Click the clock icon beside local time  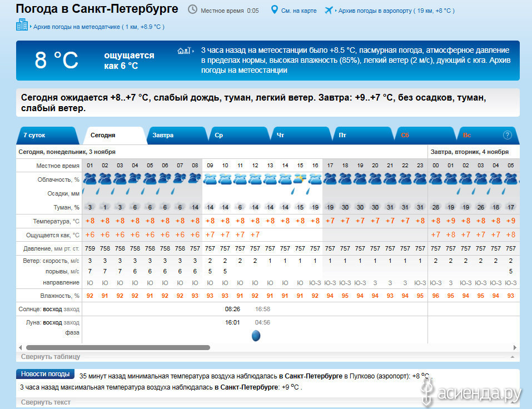point(192,10)
